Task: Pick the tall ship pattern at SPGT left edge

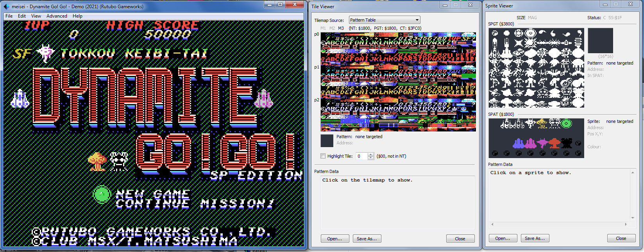Action: point(495,43)
